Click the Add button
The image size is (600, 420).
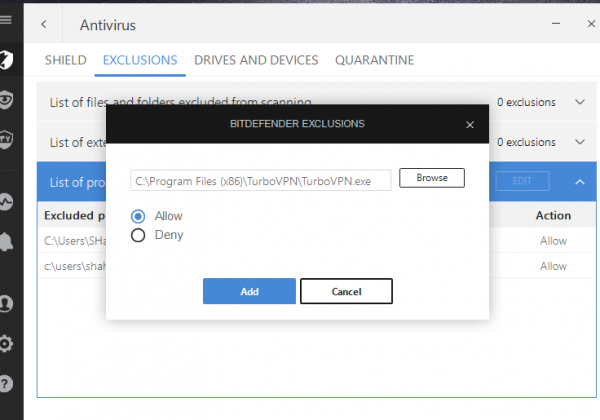tap(249, 291)
